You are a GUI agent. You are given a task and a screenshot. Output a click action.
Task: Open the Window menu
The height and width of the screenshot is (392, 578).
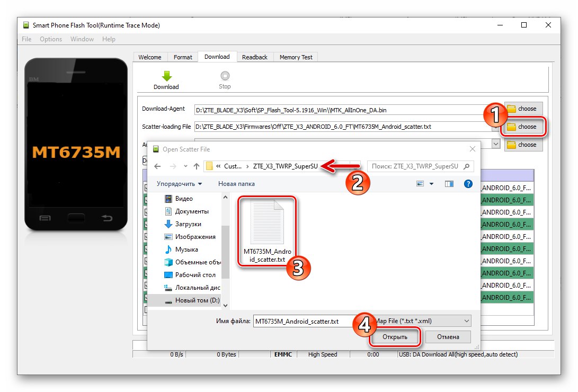pos(82,39)
